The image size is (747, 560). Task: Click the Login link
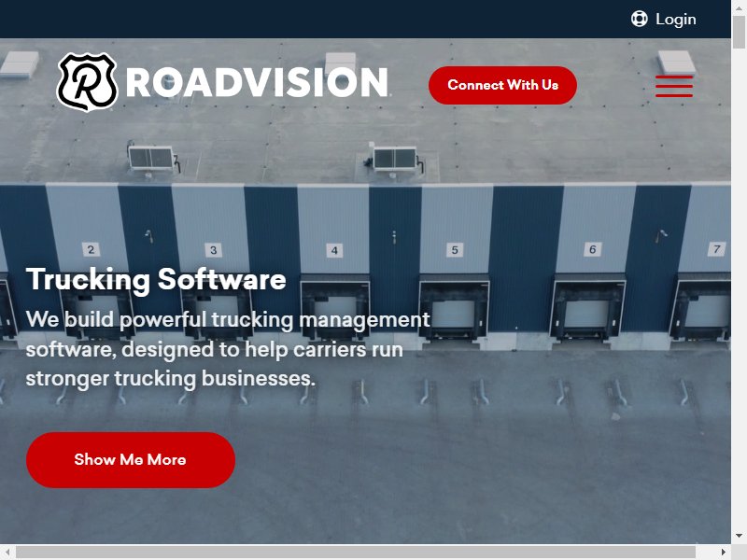pos(675,19)
